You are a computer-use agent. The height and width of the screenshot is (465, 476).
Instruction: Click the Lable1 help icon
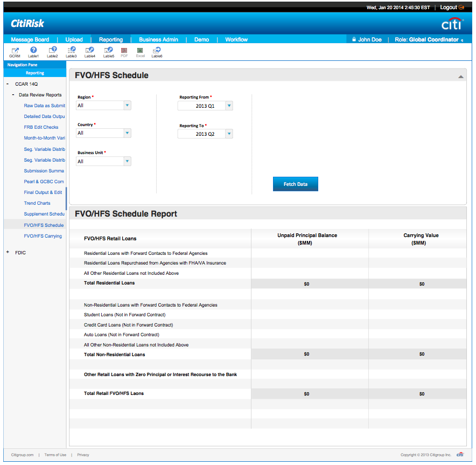coord(33,52)
